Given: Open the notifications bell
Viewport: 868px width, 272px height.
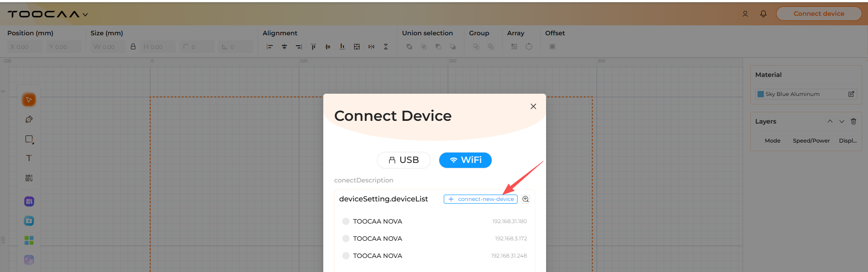Looking at the screenshot, I should (x=763, y=14).
